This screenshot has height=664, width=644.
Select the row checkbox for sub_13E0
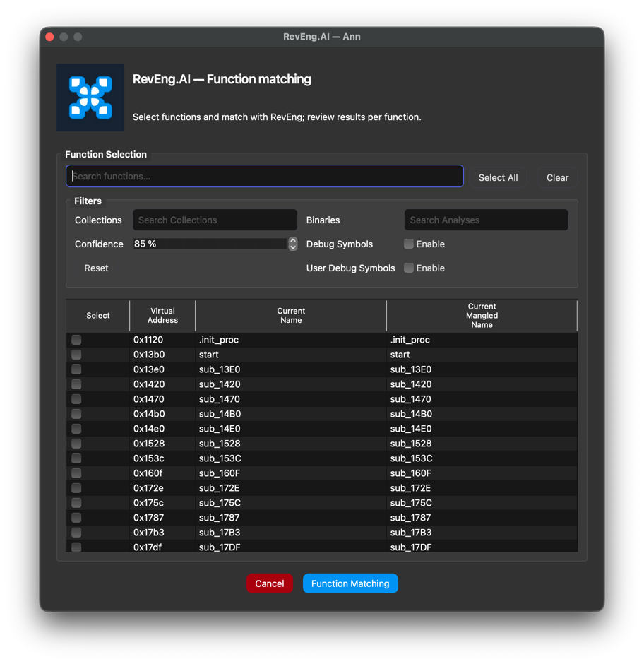(x=76, y=369)
